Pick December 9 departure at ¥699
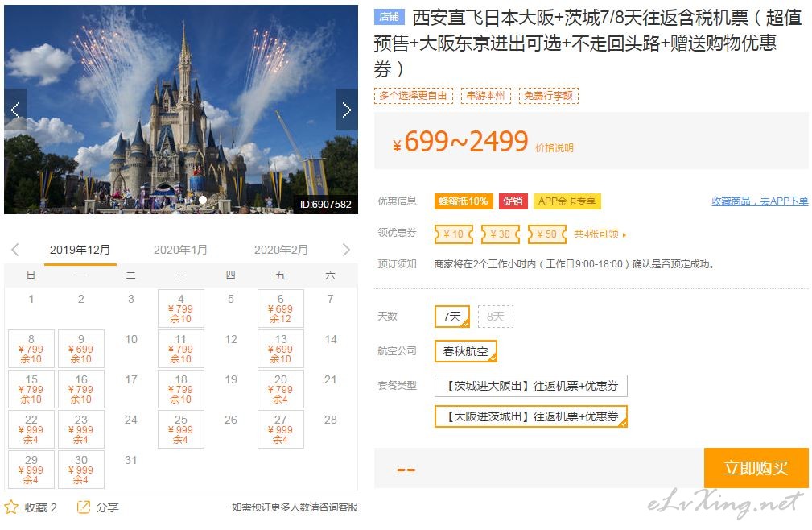This screenshot has width=812, height=530. [80, 349]
